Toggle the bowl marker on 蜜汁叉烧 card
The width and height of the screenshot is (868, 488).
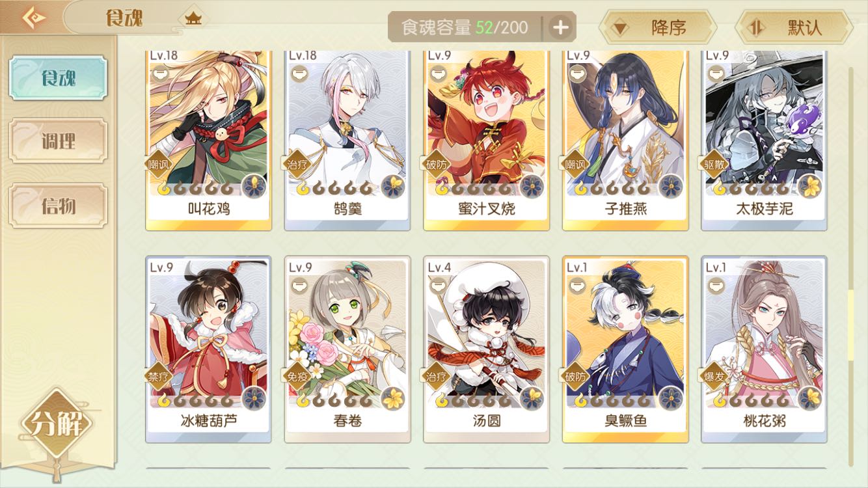(x=436, y=72)
